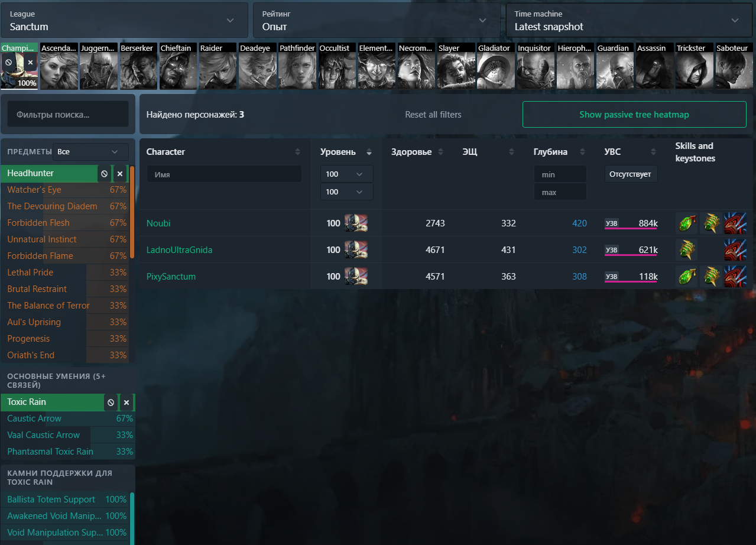Exclude Champion class using the ban icon

(x=8, y=62)
